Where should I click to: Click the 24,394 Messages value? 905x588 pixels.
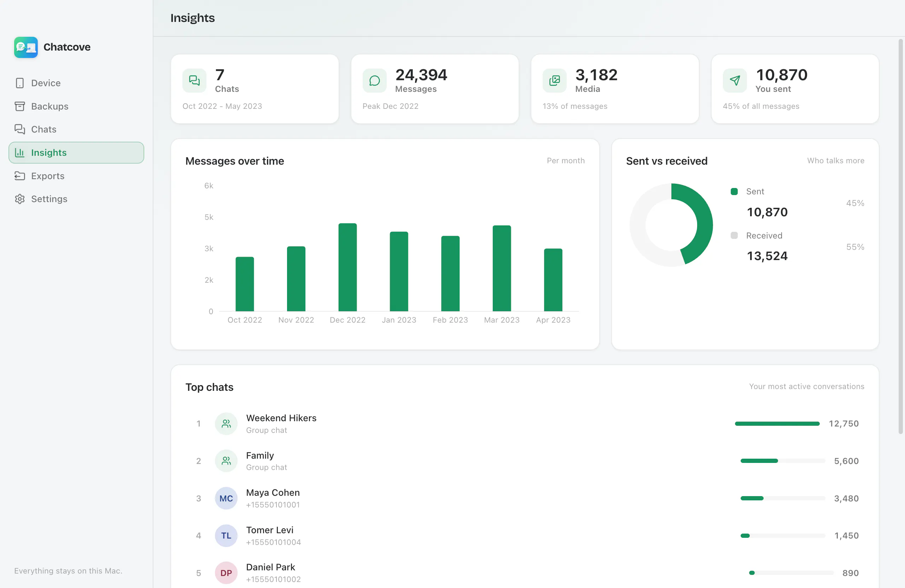coord(421,75)
